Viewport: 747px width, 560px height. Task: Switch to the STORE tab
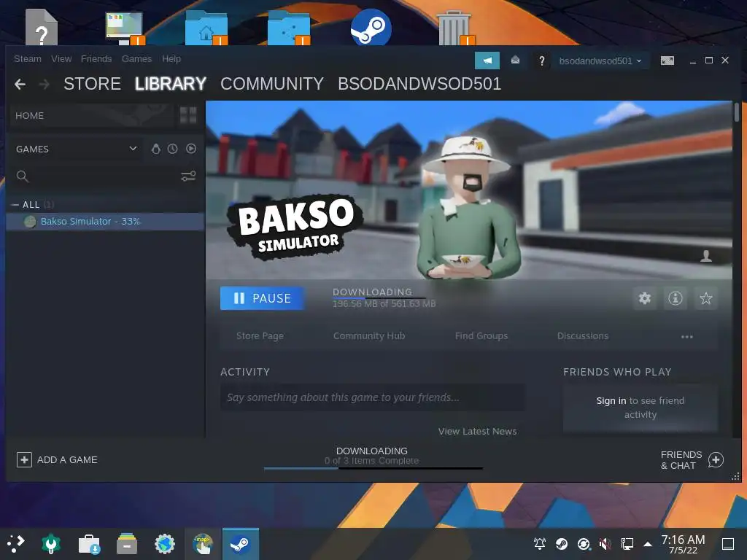(92, 84)
